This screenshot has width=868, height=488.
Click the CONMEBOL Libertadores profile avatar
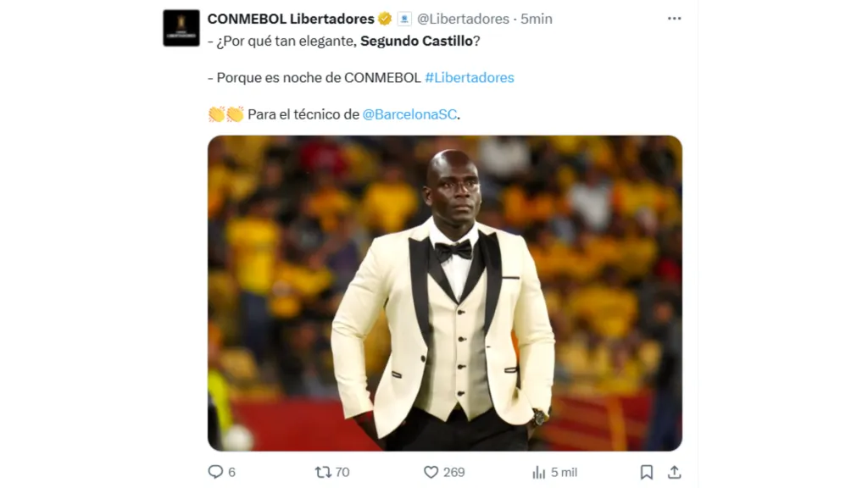click(x=181, y=28)
